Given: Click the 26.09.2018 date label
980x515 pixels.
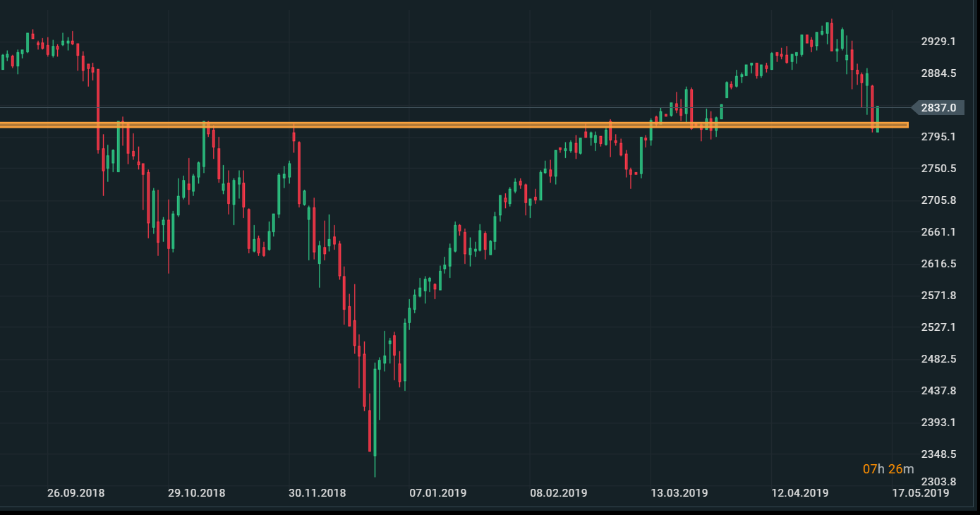Looking at the screenshot, I should click(76, 492).
